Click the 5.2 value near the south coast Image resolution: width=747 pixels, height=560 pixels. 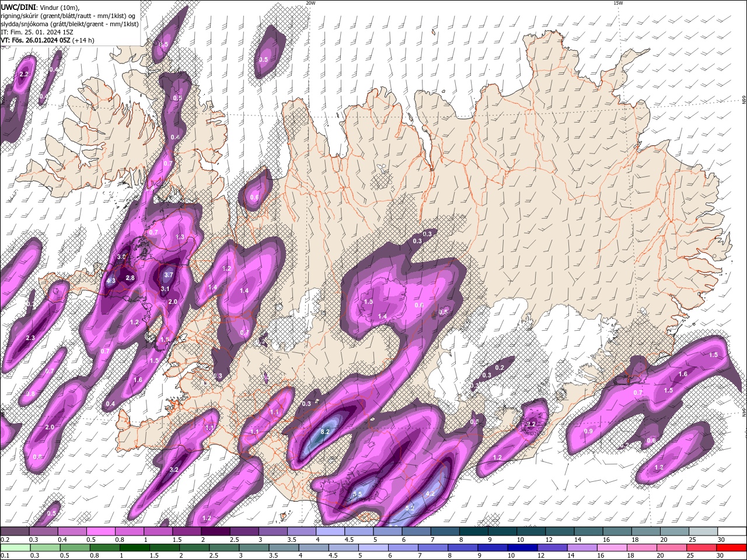(409, 508)
